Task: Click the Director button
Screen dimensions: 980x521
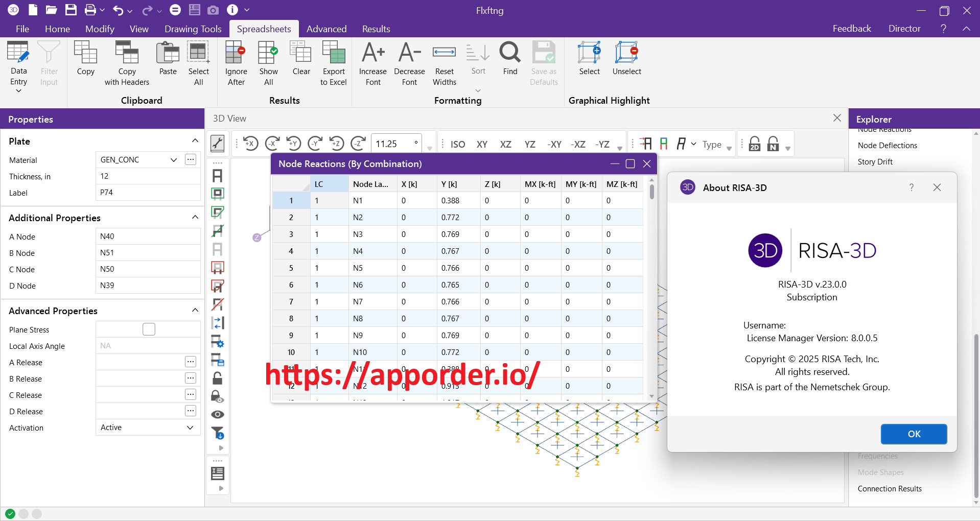Action: point(904,29)
